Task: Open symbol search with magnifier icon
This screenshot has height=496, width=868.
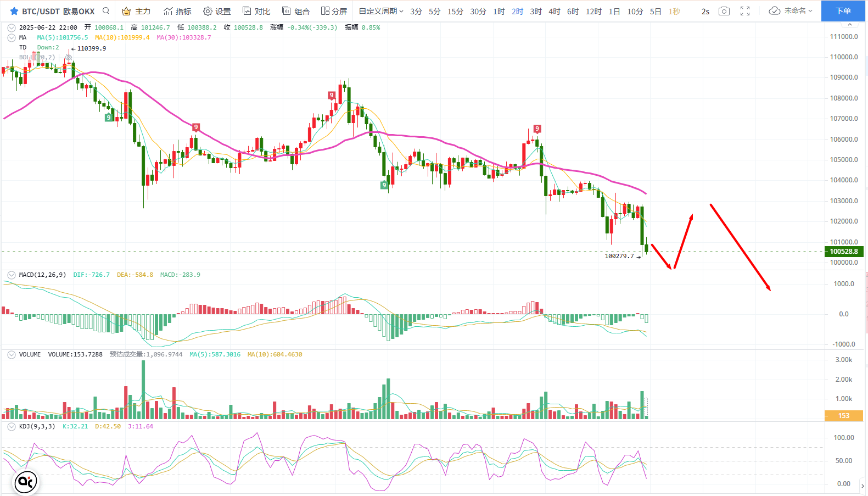Action: [x=106, y=11]
